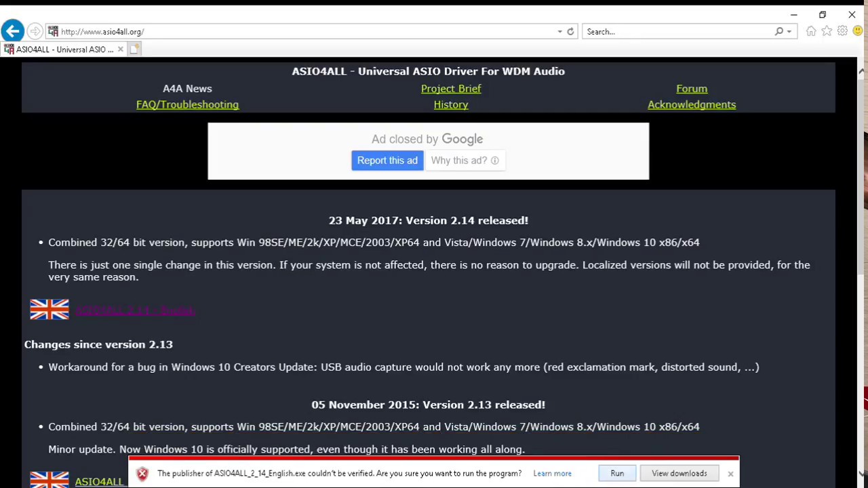Click the page favicon in address bar

(53, 31)
